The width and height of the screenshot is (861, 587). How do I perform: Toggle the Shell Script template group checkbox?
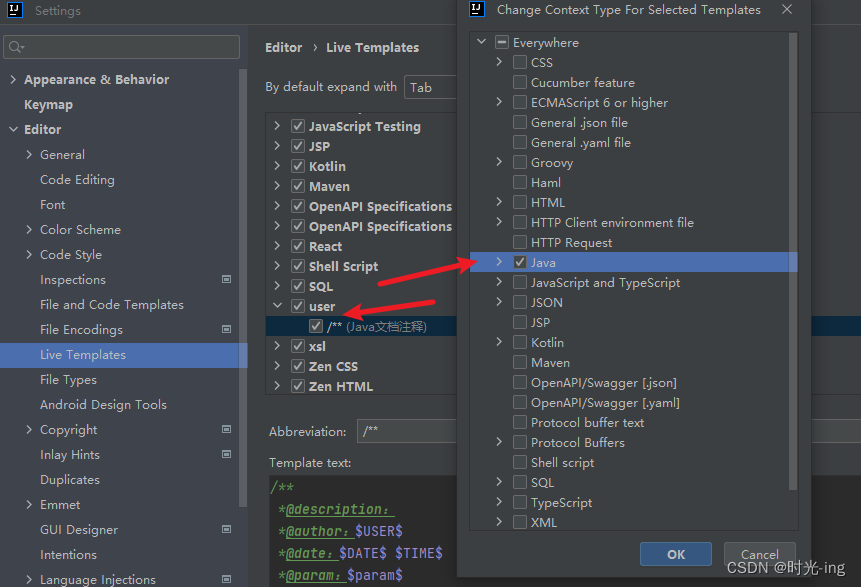[298, 266]
